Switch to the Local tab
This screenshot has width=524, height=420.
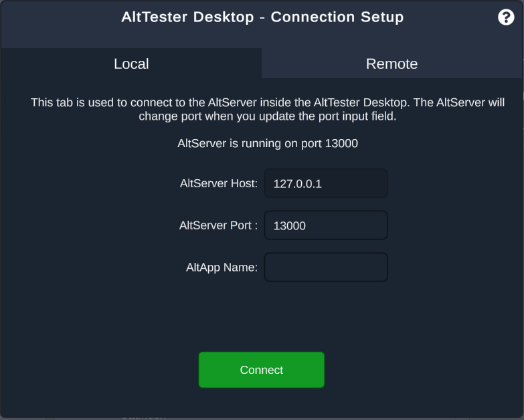pos(131,64)
